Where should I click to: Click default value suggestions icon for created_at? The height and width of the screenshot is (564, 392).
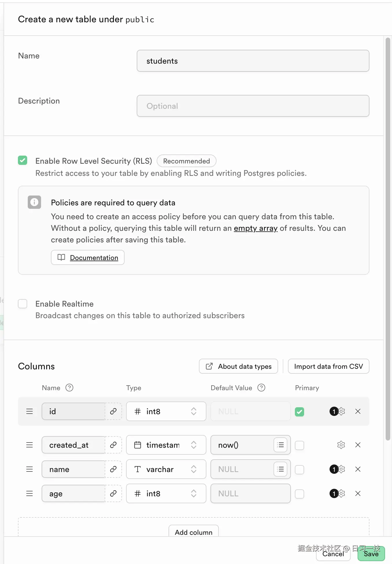[280, 445]
